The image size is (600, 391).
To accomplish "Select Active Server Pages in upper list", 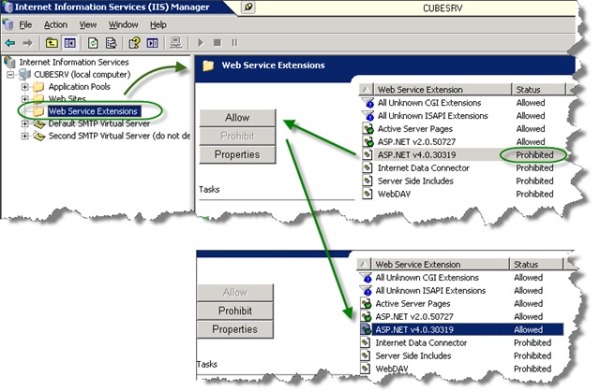I will [x=415, y=129].
